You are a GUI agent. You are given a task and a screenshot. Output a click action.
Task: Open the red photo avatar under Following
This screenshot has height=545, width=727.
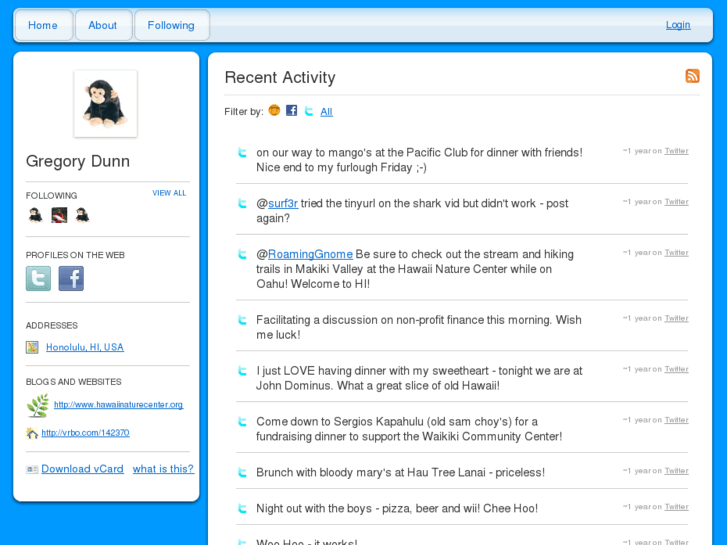(59, 215)
